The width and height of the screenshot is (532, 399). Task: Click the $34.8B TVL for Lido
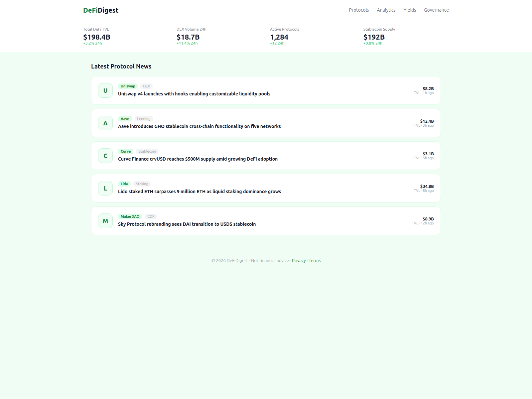coord(427,186)
